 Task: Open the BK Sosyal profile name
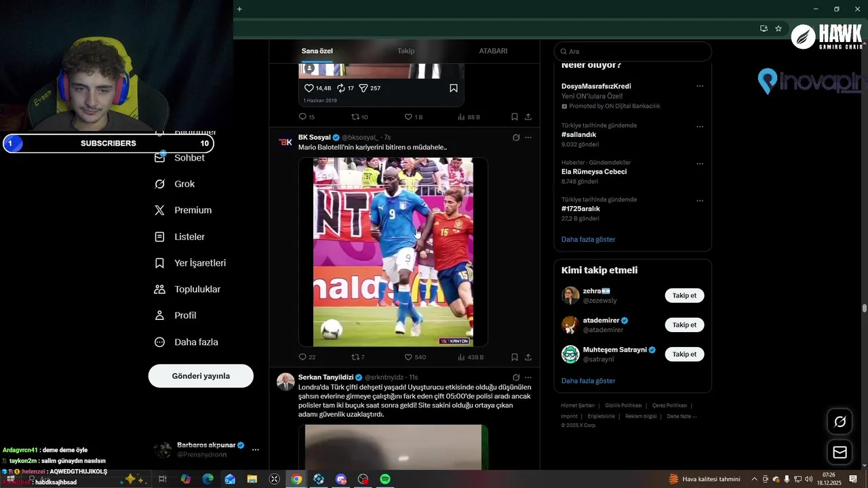[315, 138]
